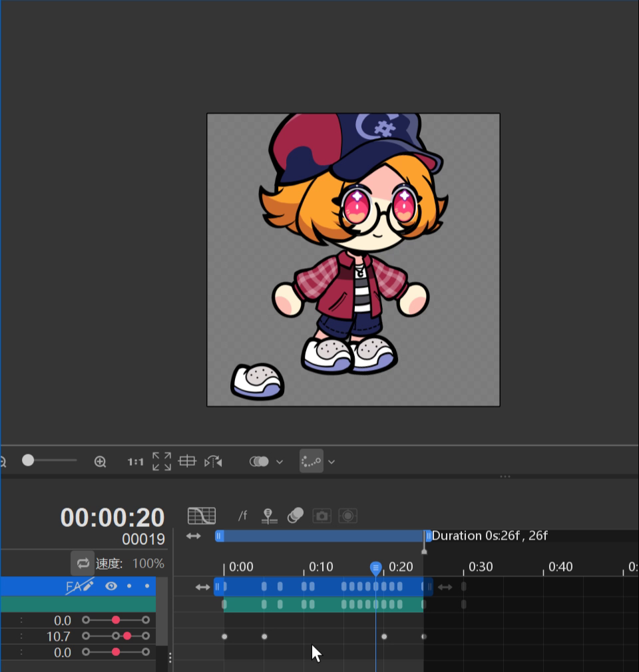Viewport: 639px width, 672px height.
Task: Click the flip canvas horizontally icon
Action: click(x=214, y=461)
